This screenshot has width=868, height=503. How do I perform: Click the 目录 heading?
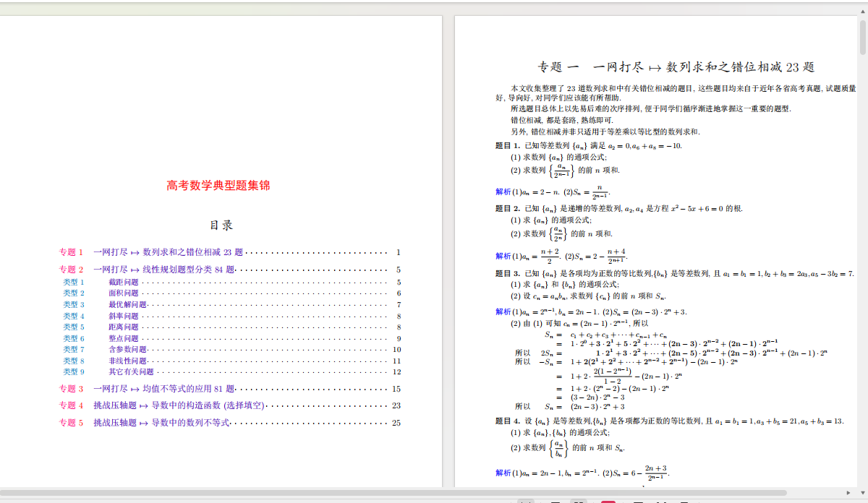pyautogui.click(x=221, y=225)
